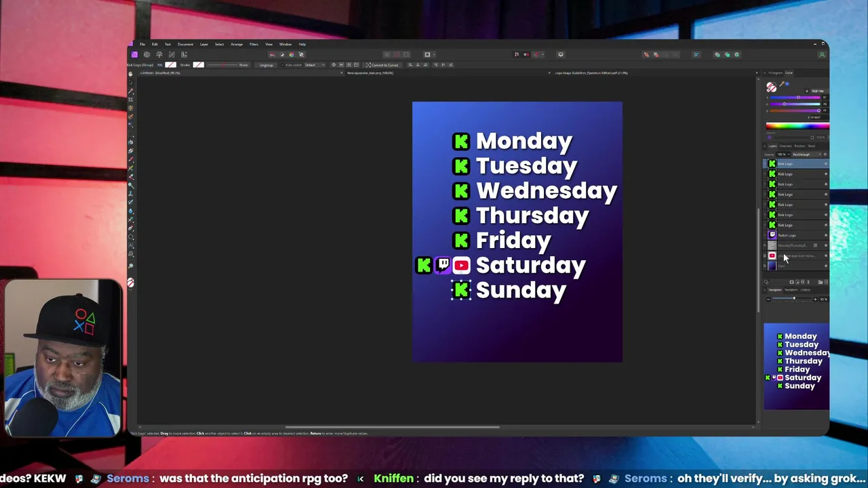The width and height of the screenshot is (868, 488).
Task: Select the Twitch Logo layer row
Action: [795, 235]
